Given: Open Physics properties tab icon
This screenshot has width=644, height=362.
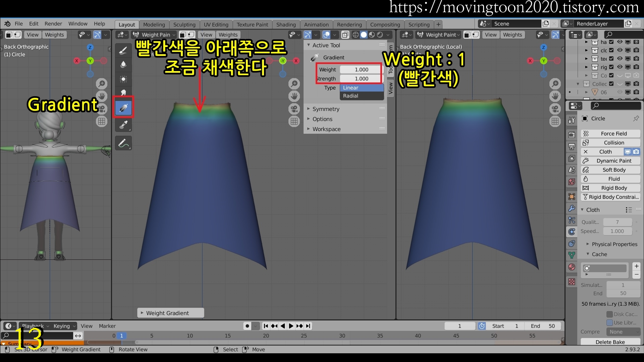Looking at the screenshot, I should point(572,232).
